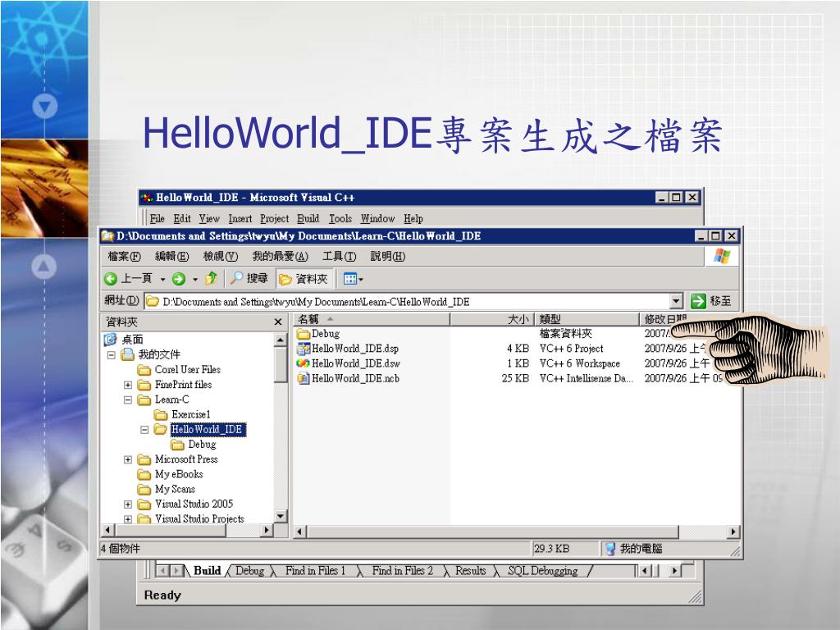Click the Visual C++ title bar app icon

147,198
